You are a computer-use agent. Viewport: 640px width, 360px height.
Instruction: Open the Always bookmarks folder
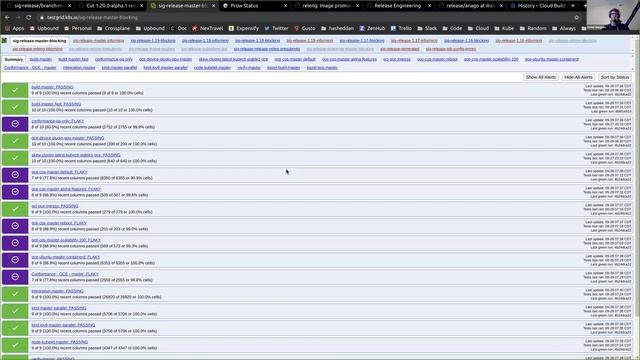tap(564, 28)
